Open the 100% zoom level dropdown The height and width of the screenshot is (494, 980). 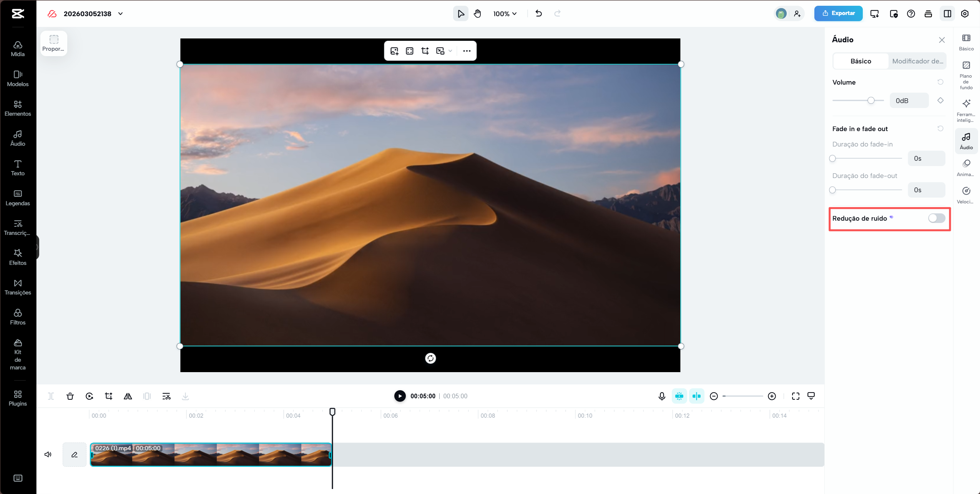505,13
